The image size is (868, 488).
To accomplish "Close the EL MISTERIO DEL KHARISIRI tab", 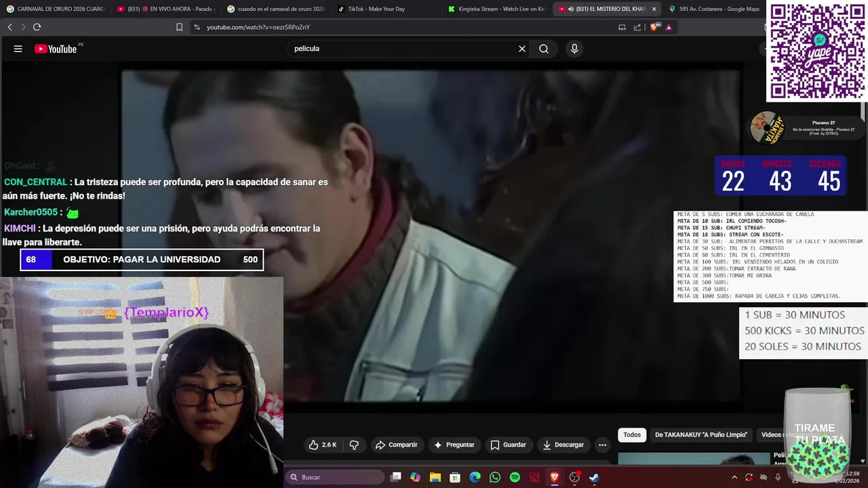I will click(654, 9).
